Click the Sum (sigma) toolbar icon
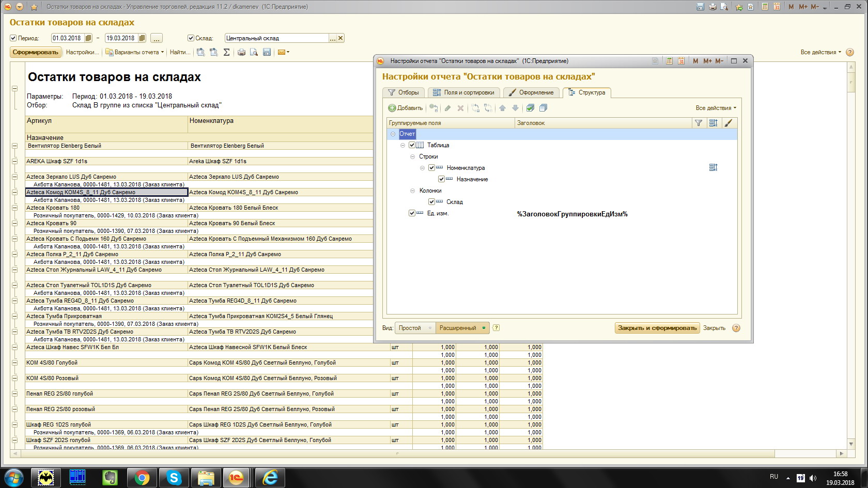This screenshot has width=868, height=488. (226, 52)
